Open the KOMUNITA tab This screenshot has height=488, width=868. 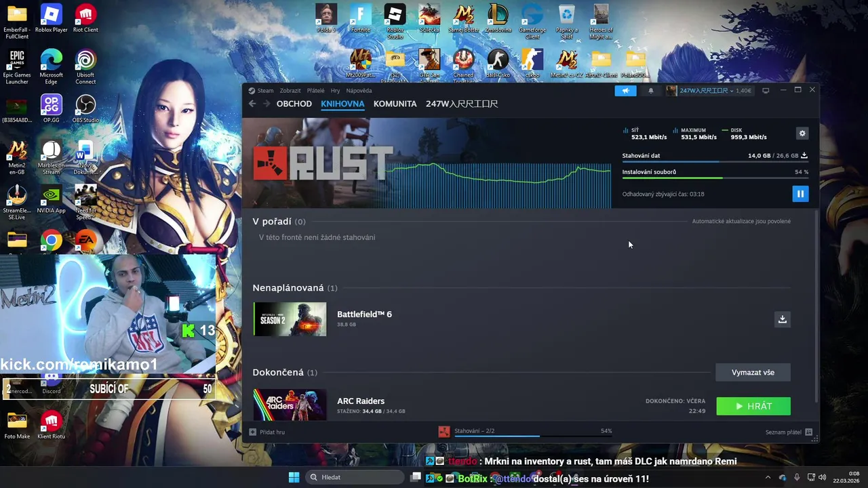(x=395, y=104)
